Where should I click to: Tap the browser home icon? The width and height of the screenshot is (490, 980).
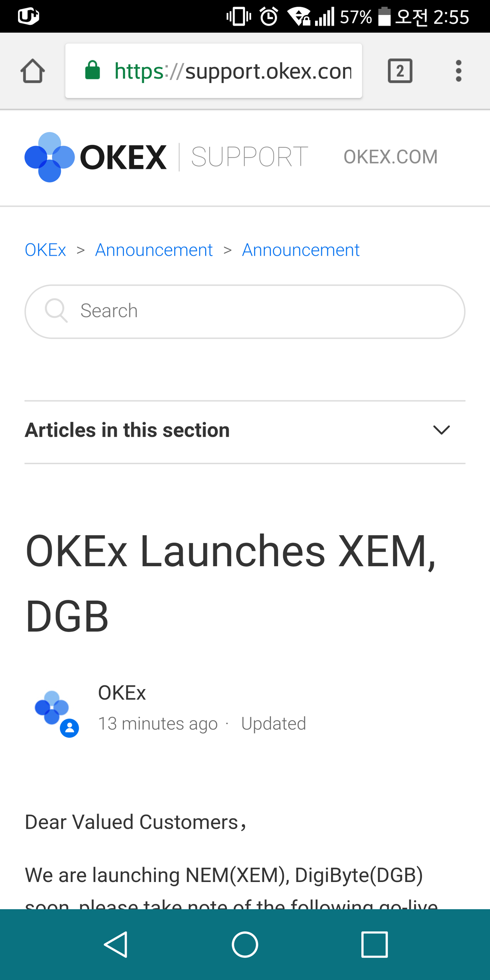point(33,71)
